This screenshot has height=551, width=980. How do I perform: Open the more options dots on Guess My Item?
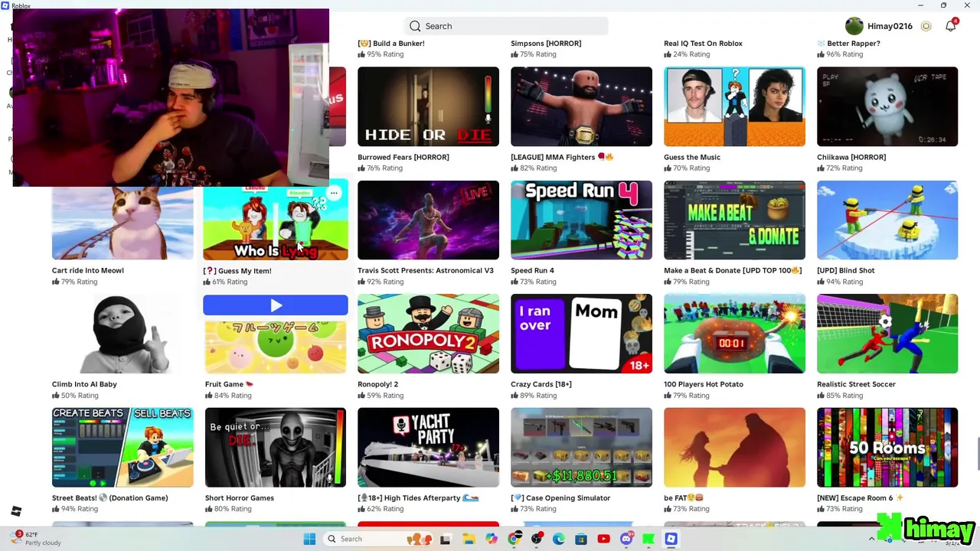334,193
